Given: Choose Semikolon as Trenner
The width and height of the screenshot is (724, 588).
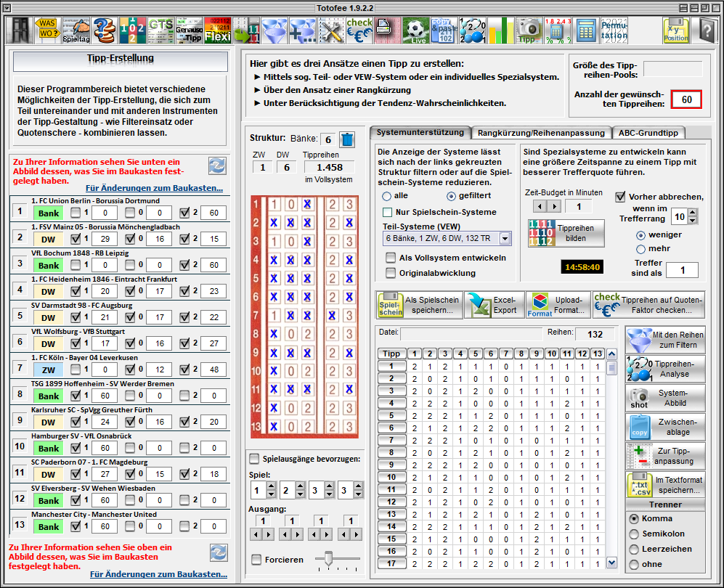Looking at the screenshot, I should (634, 534).
